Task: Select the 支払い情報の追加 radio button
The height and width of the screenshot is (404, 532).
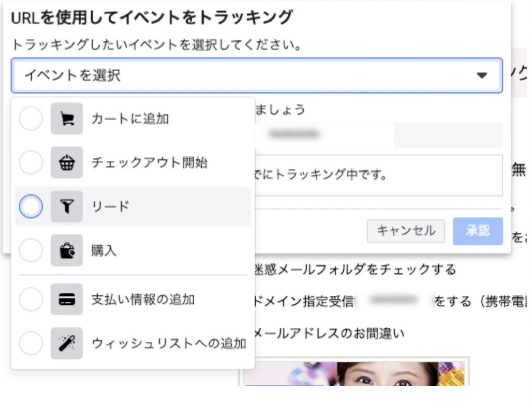Action: click(x=31, y=299)
